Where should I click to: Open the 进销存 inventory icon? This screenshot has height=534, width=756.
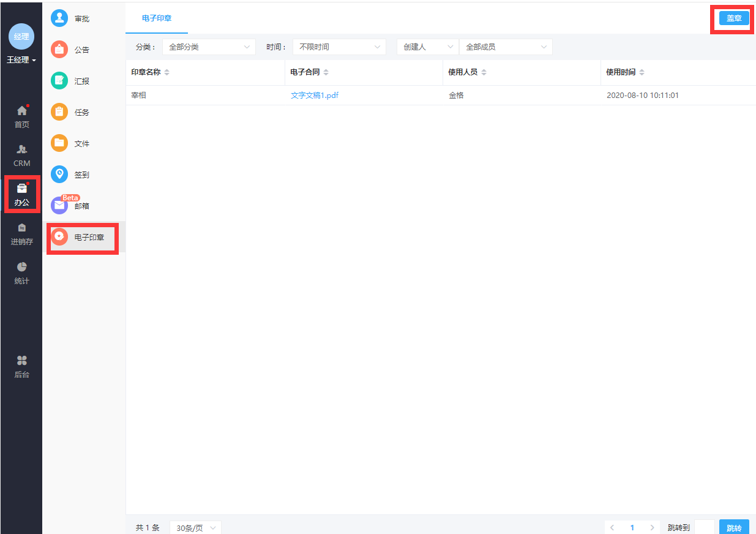pos(22,227)
